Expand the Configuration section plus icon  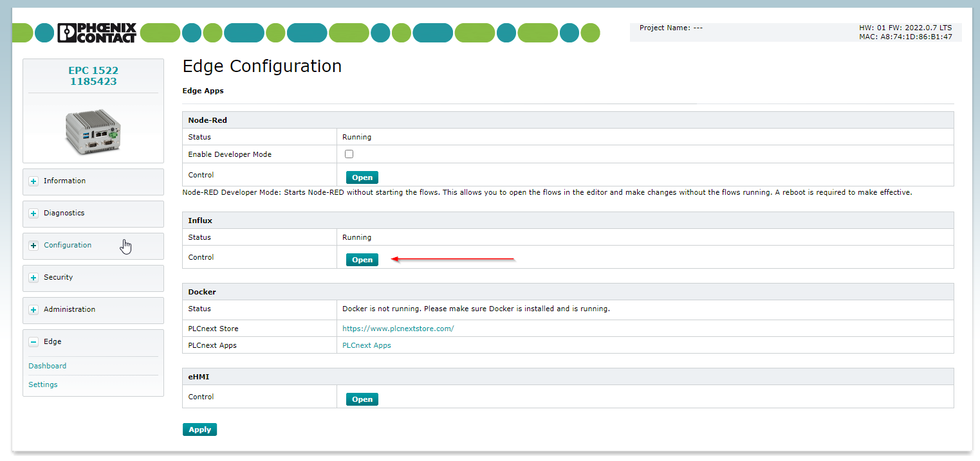tap(33, 246)
